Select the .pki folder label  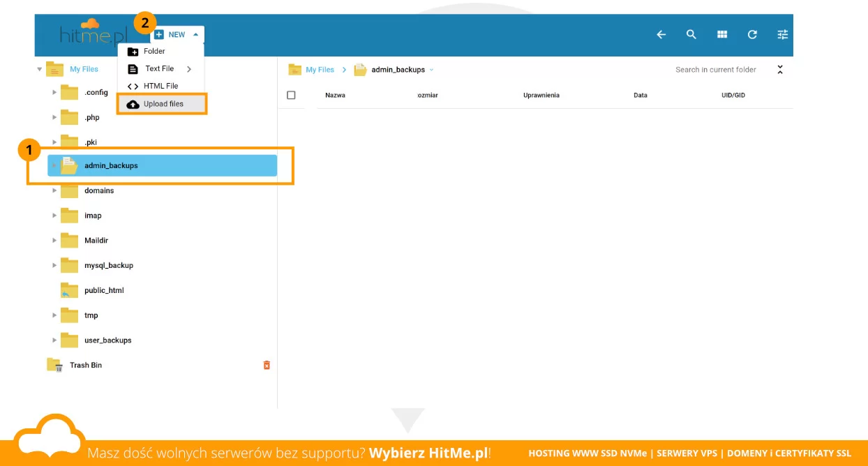pos(91,142)
